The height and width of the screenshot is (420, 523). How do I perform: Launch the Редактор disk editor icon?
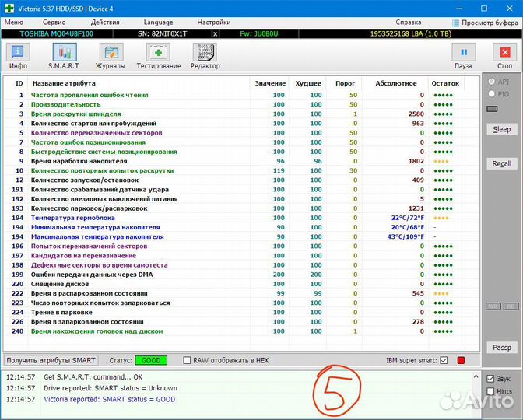click(205, 53)
